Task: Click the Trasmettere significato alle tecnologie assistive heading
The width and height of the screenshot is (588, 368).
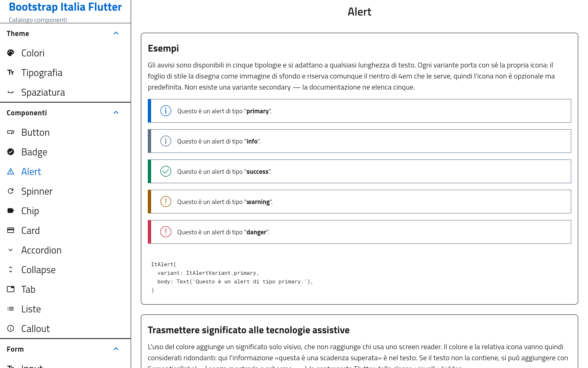Action: 248,330
